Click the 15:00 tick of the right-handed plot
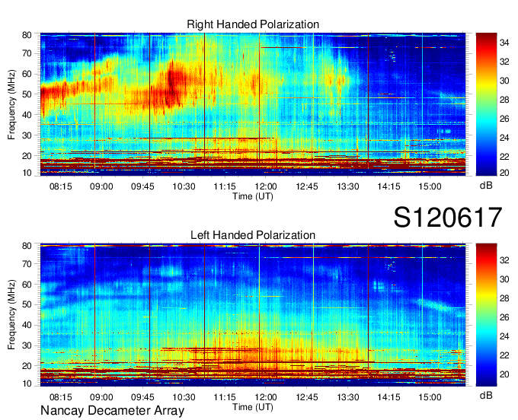 tap(430, 186)
